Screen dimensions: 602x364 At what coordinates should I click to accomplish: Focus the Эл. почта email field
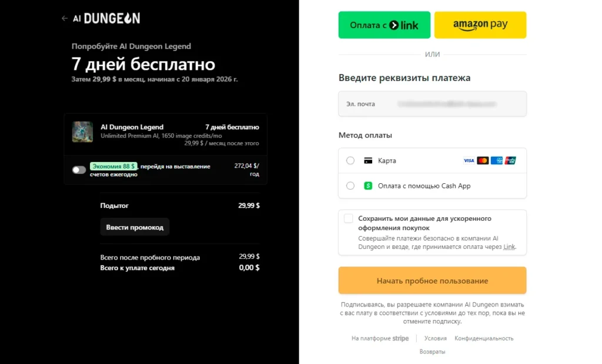[x=432, y=104]
